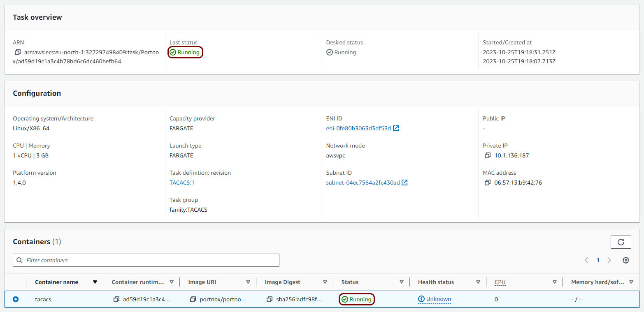
Task: Copy the tacacs container Image URI
Action: click(x=193, y=299)
